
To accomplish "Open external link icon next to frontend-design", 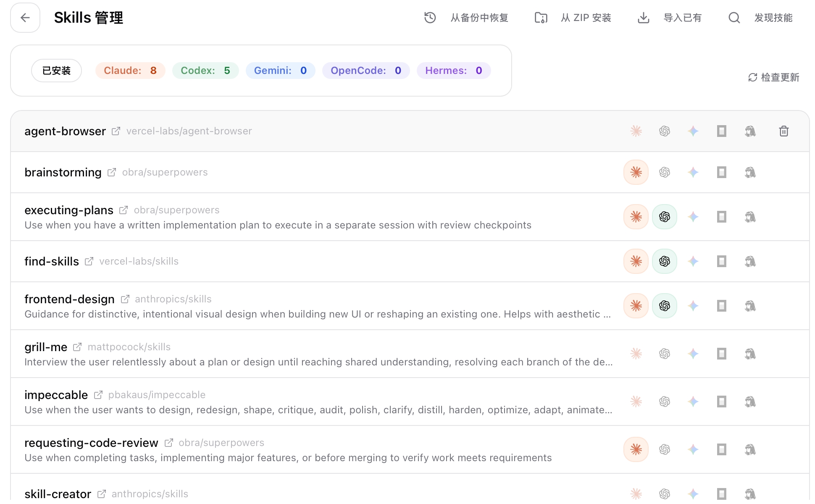I will (125, 299).
